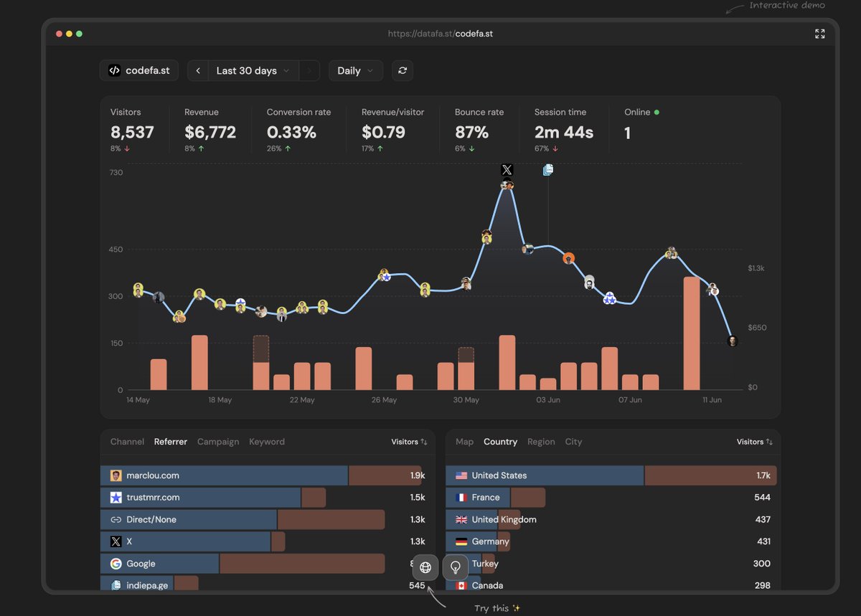The width and height of the screenshot is (861, 616).
Task: Click the Direct/None link icon
Action: tap(116, 519)
